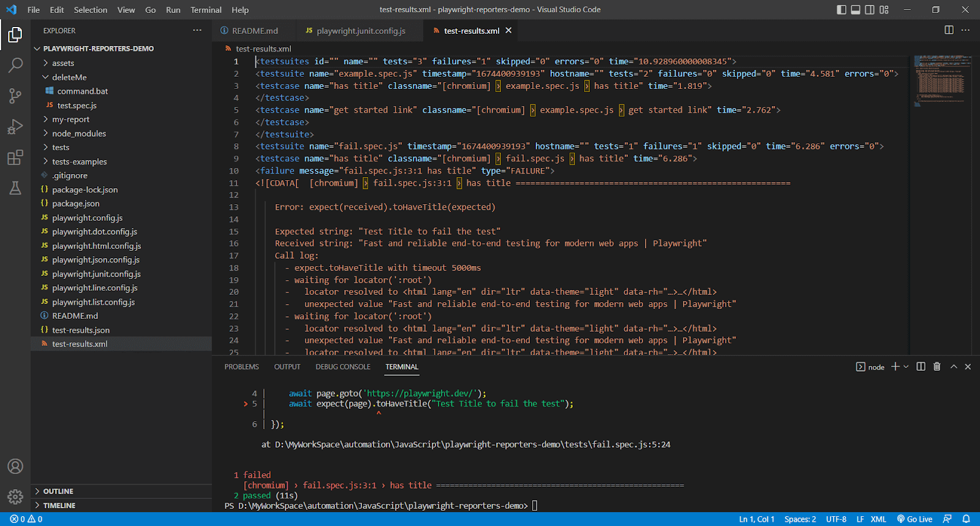
Task: Open Run and Debug view icon
Action: click(x=15, y=126)
